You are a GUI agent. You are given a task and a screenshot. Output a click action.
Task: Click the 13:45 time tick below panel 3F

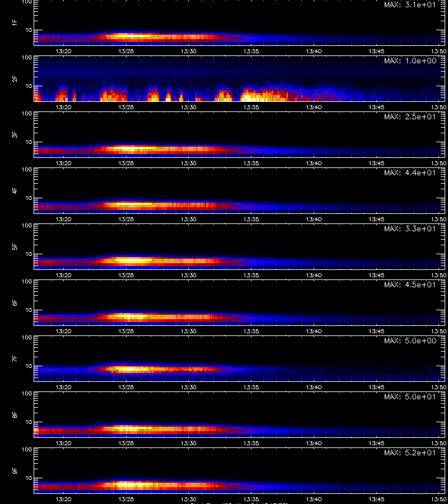376,163
